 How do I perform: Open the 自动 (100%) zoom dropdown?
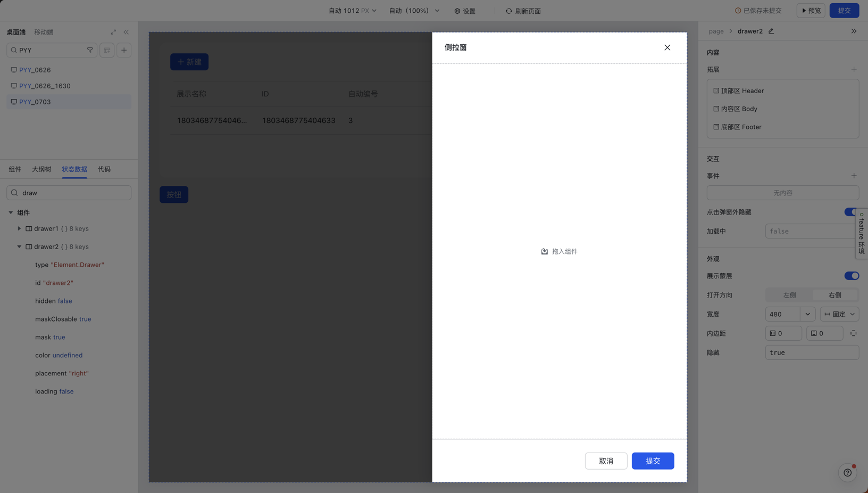[414, 11]
